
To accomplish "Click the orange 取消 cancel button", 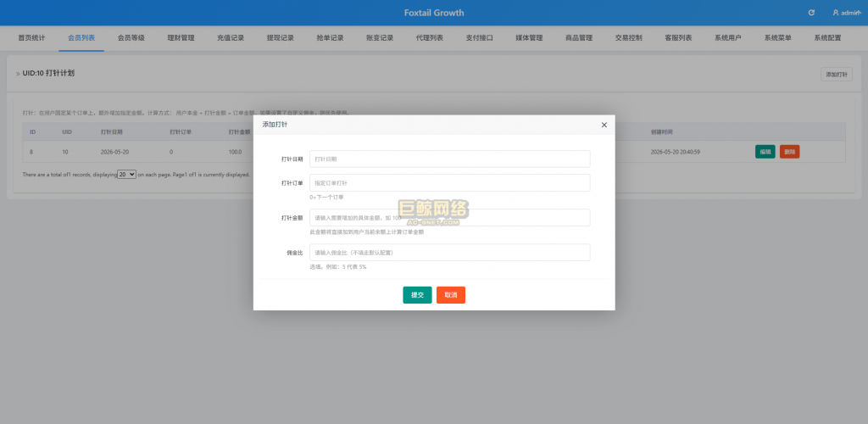I will coord(451,295).
